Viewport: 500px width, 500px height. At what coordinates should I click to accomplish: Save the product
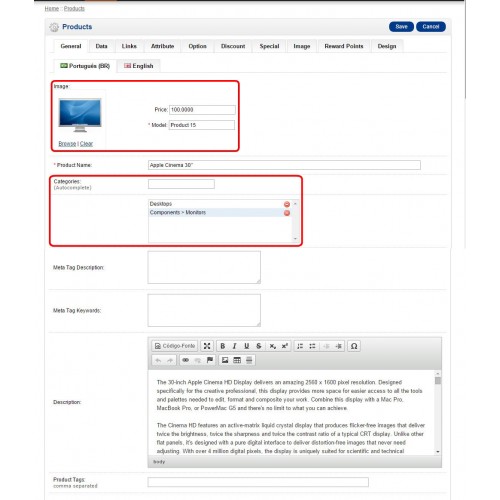click(x=401, y=27)
